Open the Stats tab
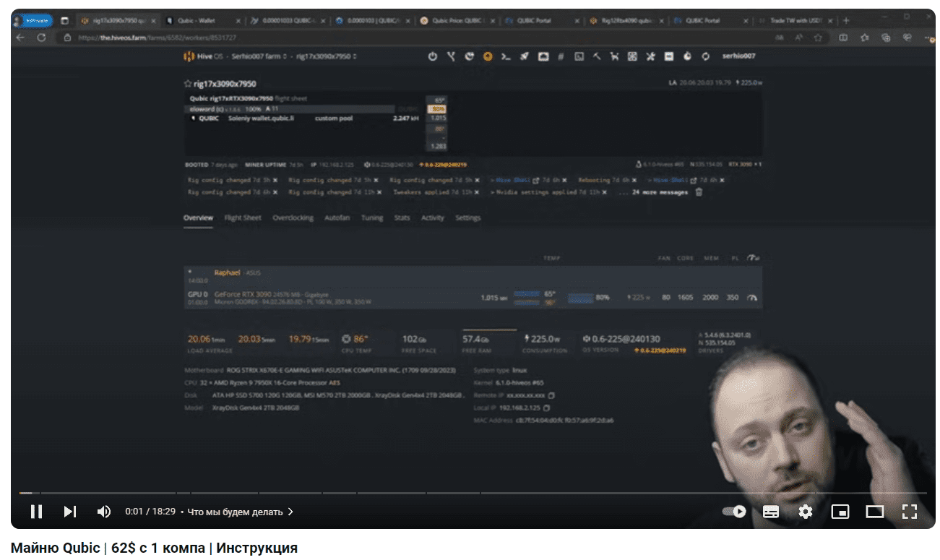Screen dimensions: 940x560 402,217
